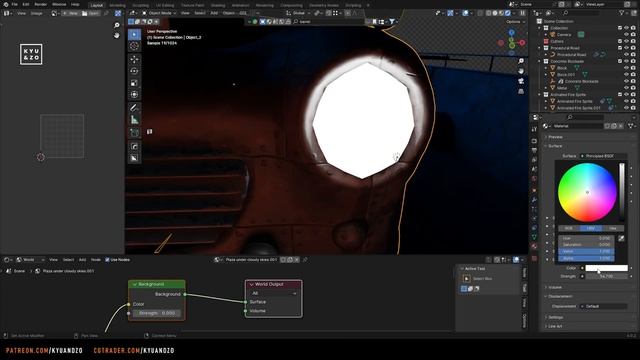Expand the Preview panel
Image resolution: width=640 pixels, height=360 pixels.
555,137
